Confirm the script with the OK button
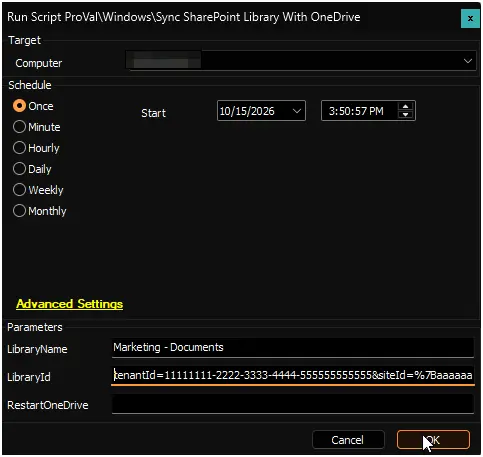 (x=433, y=440)
